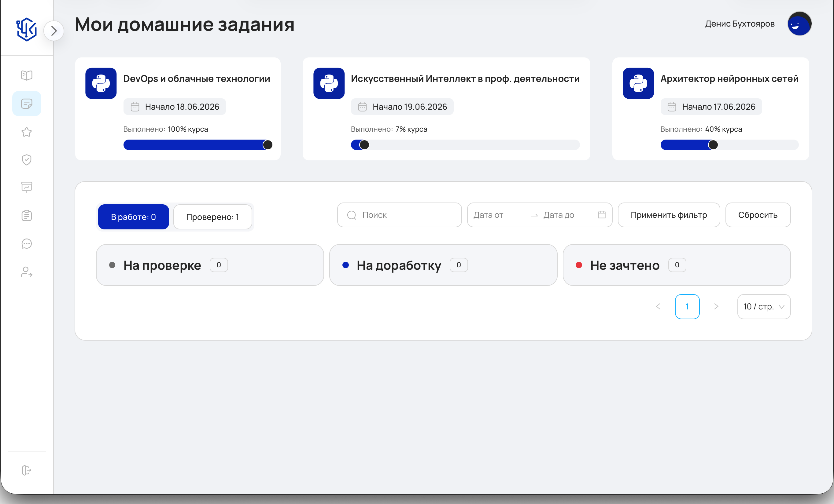
Task: Select page 1 in pagination
Action: [687, 306]
